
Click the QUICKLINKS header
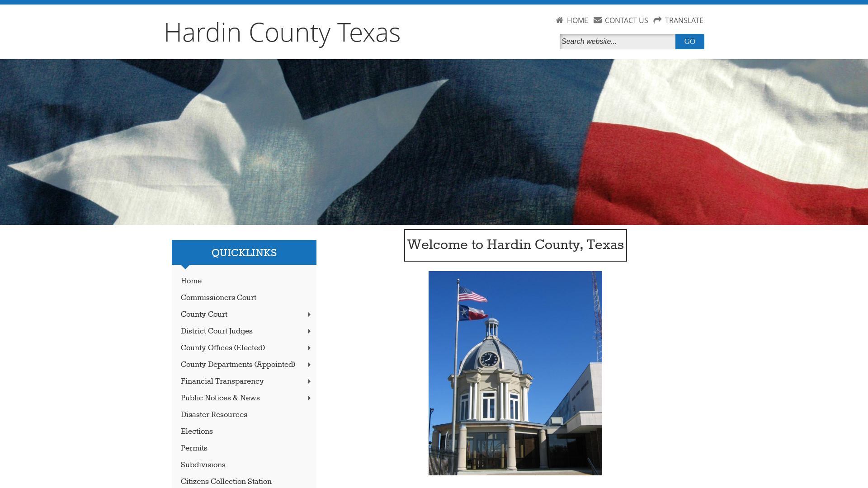[x=244, y=253]
